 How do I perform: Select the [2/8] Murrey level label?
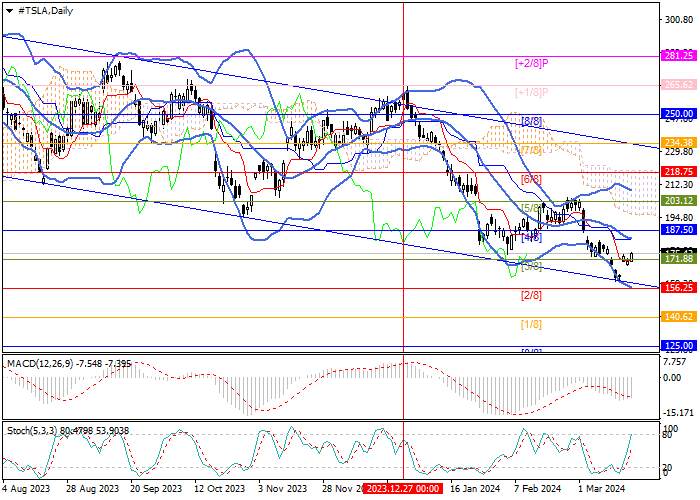coord(531,295)
